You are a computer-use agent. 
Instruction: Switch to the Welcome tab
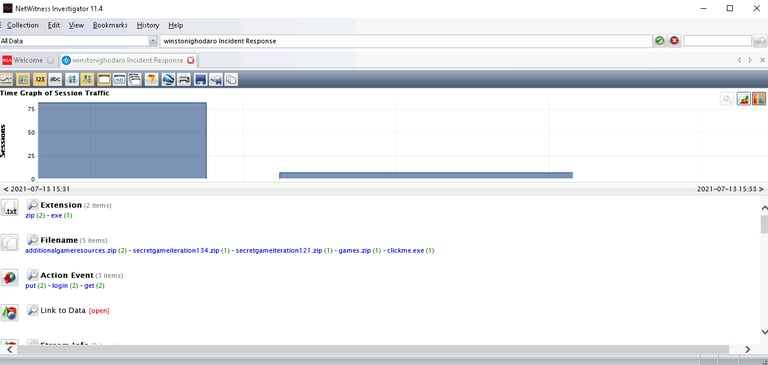point(28,60)
